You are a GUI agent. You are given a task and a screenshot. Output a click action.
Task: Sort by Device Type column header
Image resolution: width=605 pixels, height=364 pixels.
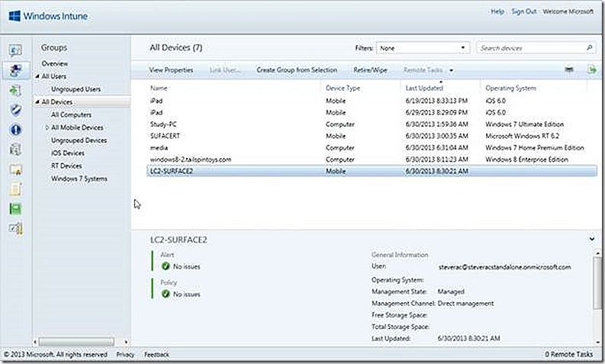[343, 88]
